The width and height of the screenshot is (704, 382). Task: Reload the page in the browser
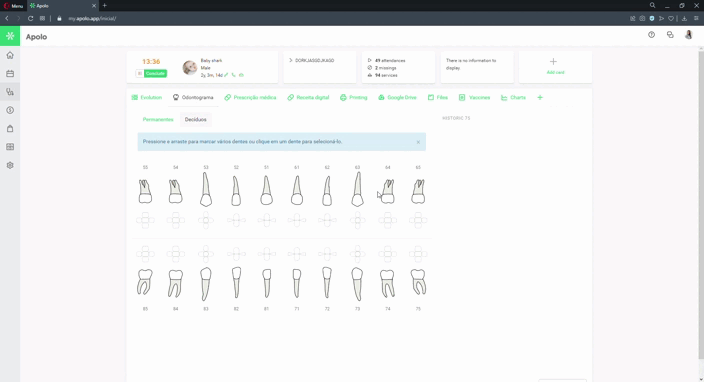pos(31,18)
